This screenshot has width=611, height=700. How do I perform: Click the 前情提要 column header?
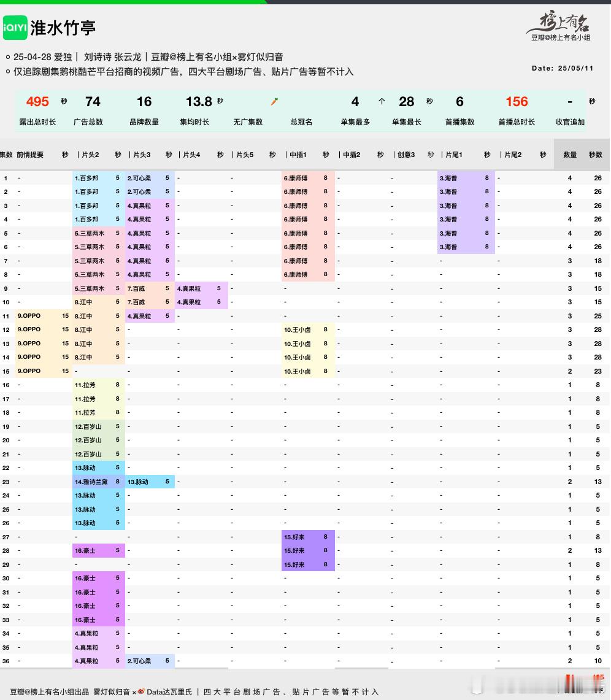[30, 155]
